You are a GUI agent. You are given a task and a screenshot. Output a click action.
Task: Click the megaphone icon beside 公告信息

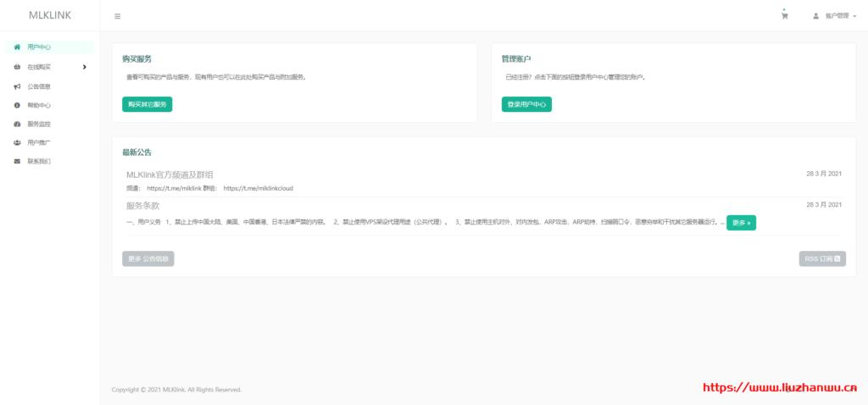point(17,86)
